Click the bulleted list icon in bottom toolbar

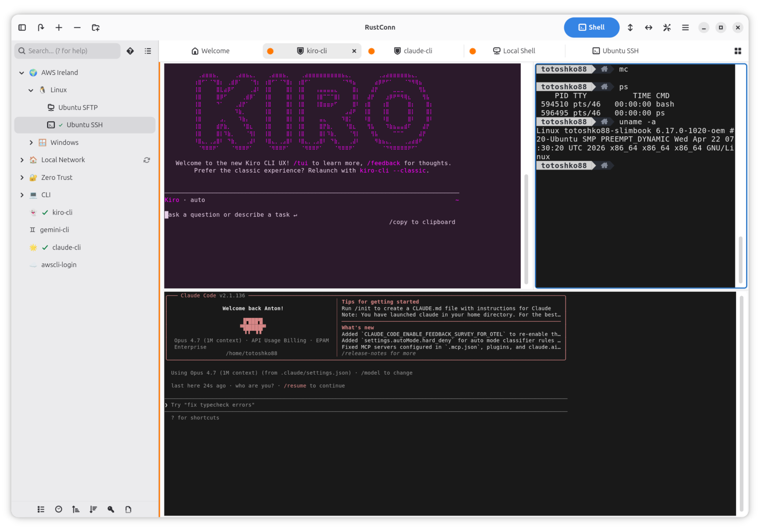click(x=41, y=510)
